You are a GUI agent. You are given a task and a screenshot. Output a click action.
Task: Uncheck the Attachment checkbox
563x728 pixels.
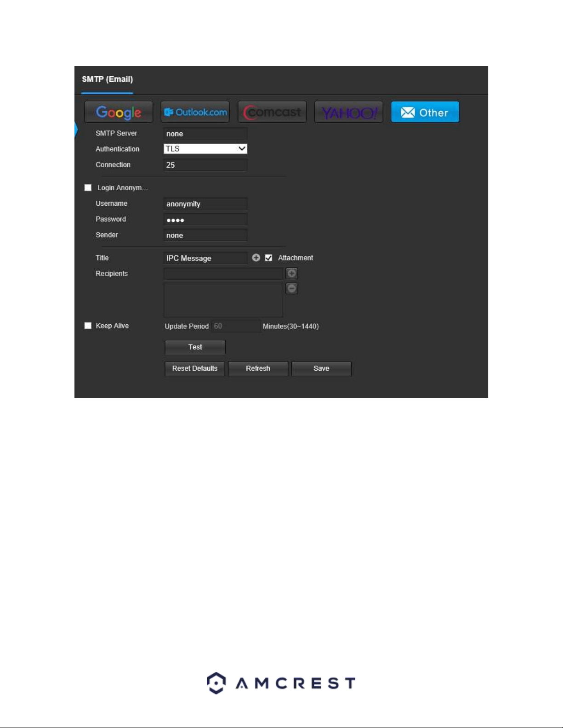[268, 258]
